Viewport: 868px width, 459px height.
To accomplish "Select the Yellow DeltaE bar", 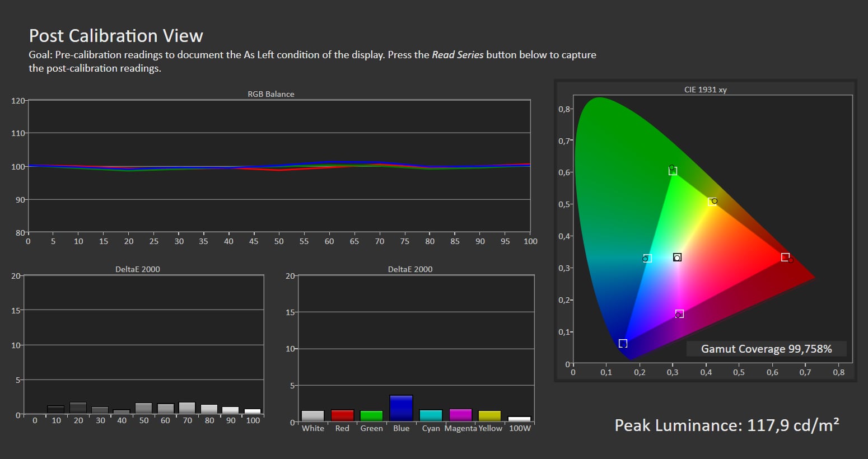I will tap(490, 416).
